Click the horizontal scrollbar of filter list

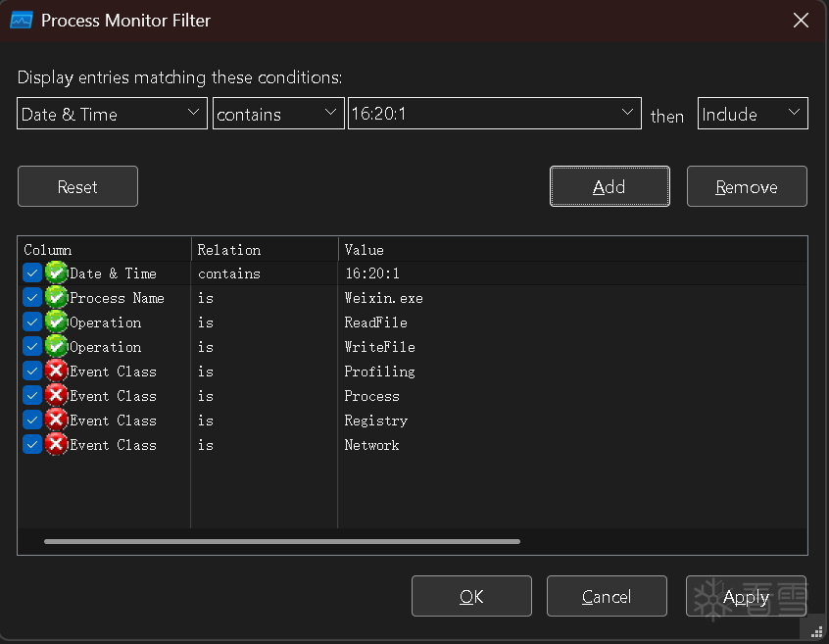pos(282,541)
